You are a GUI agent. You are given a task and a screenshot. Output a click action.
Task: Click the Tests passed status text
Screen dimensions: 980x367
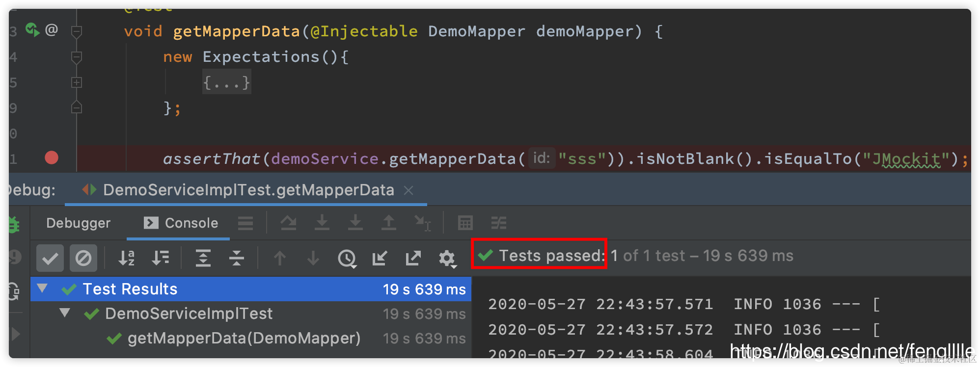pyautogui.click(x=551, y=256)
